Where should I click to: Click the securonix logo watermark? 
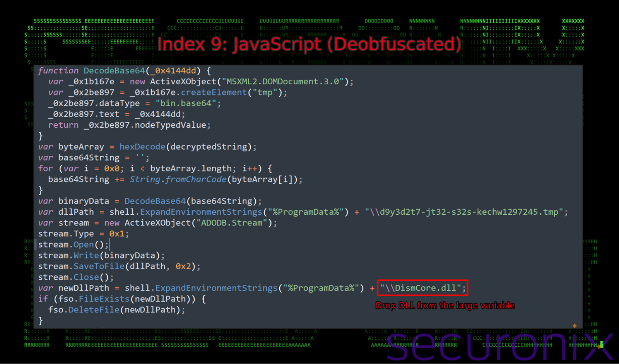point(499,345)
